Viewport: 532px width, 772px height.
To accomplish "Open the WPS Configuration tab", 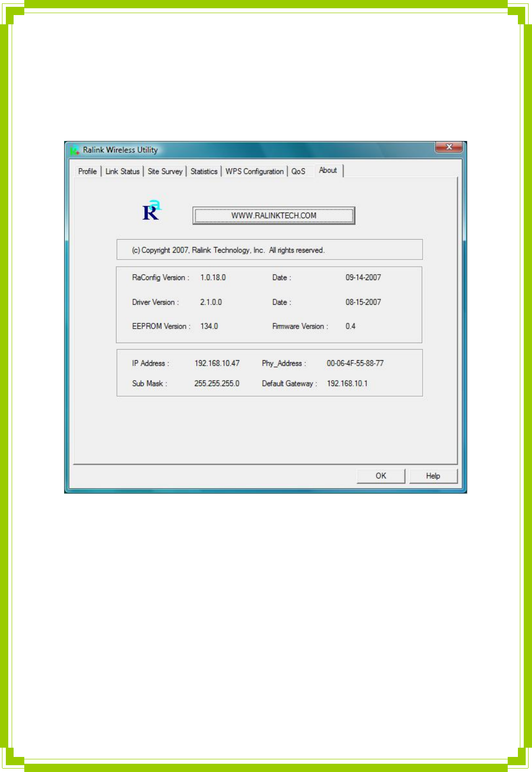I will (x=255, y=171).
